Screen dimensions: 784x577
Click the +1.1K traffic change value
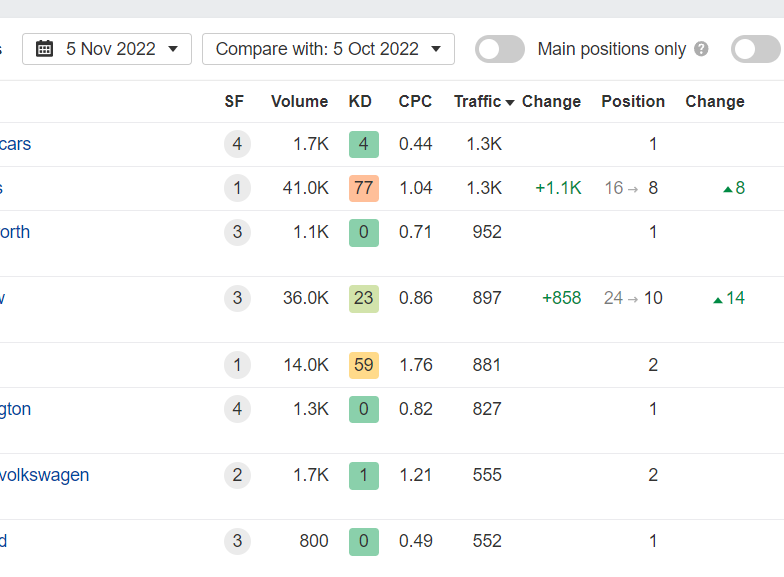(558, 188)
